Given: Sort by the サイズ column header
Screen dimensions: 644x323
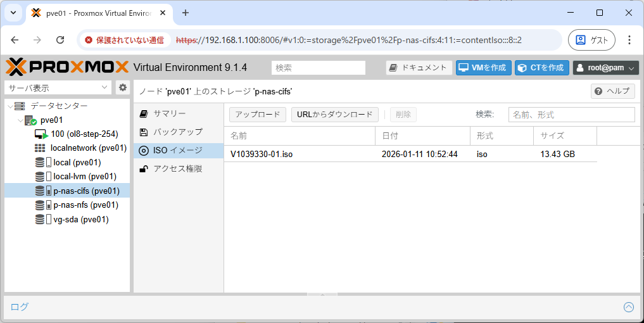Looking at the screenshot, I should [565, 136].
